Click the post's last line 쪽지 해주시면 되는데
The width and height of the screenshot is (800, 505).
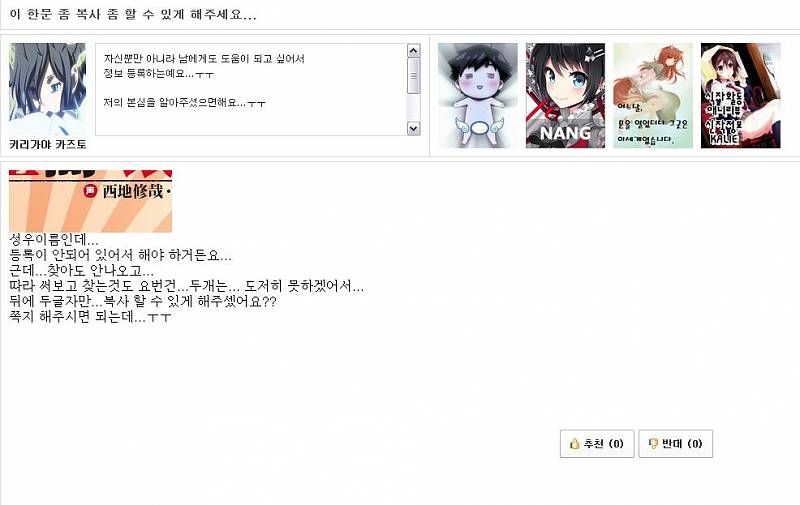[x=90, y=316]
